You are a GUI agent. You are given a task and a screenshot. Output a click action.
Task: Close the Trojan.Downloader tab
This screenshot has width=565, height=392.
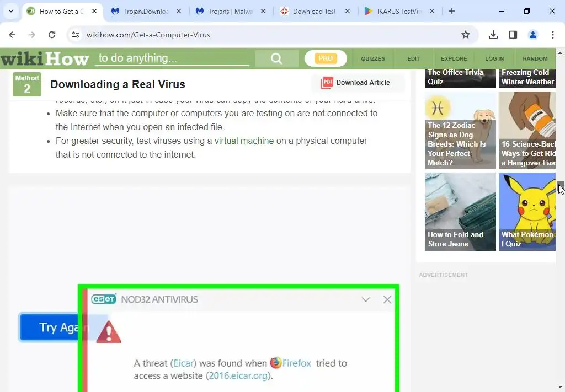[179, 11]
